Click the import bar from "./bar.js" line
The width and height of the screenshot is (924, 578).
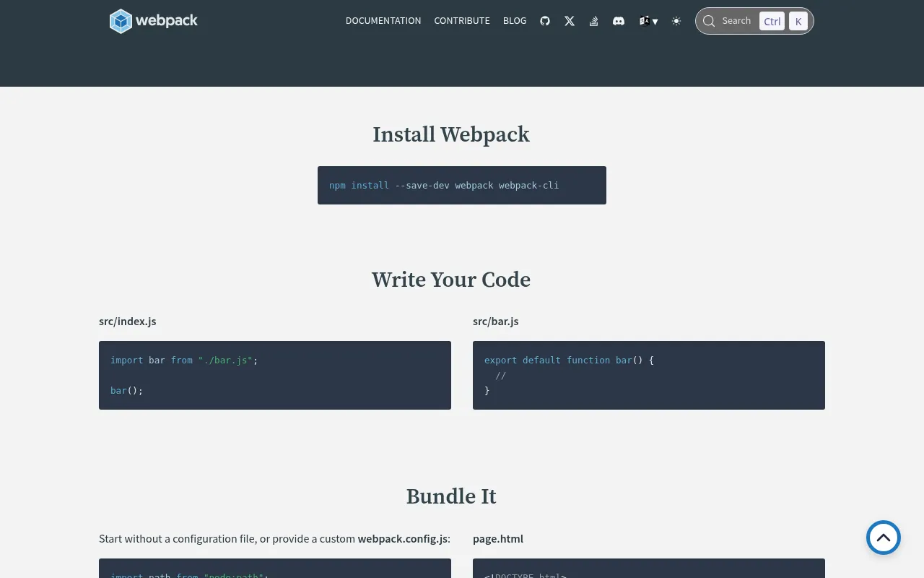point(184,360)
